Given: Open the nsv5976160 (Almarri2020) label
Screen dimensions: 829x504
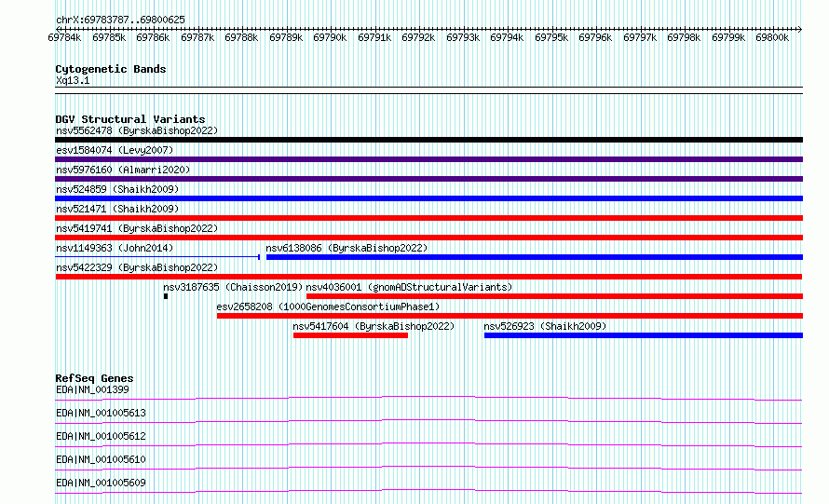Looking at the screenshot, I should click(123, 170).
